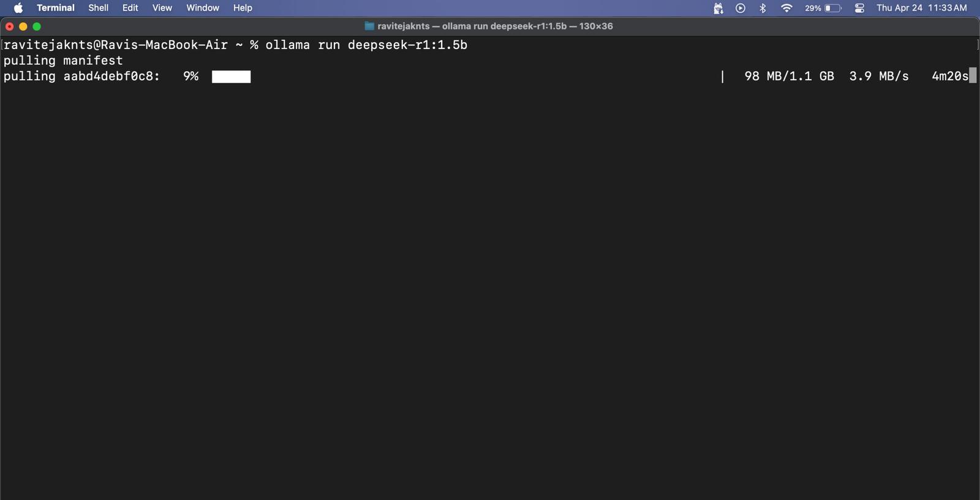
Task: Open the View menu
Action: click(x=162, y=8)
